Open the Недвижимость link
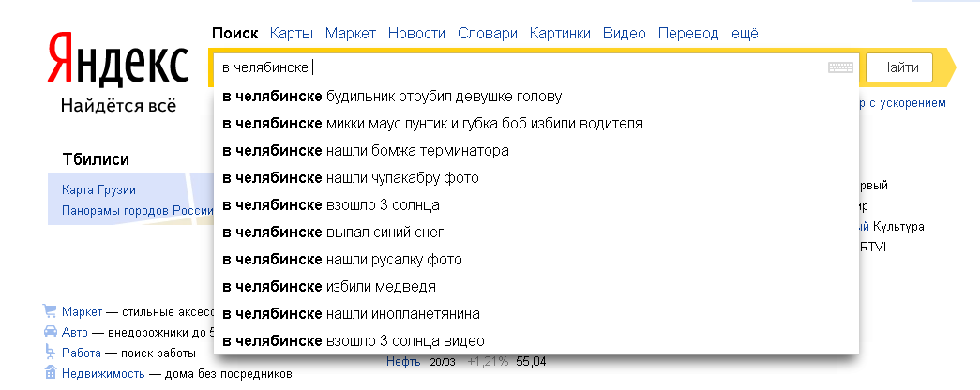 coord(103,374)
